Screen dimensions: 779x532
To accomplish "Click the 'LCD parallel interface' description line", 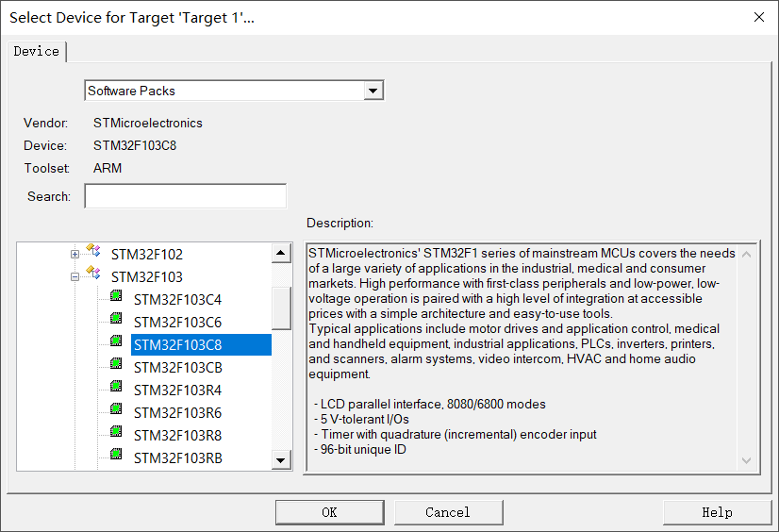I will tap(430, 405).
